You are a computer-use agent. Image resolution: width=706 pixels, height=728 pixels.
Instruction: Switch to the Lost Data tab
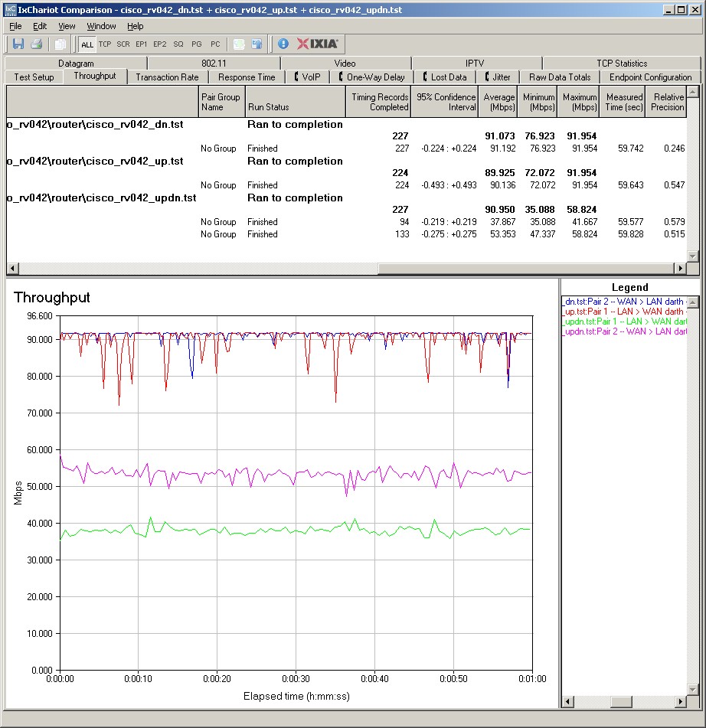pyautogui.click(x=445, y=77)
